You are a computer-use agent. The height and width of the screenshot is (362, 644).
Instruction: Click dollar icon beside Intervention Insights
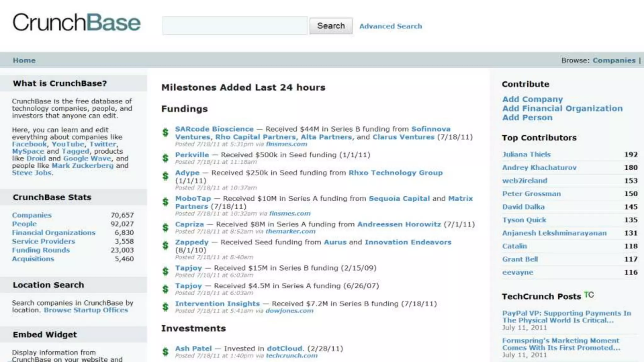click(x=165, y=307)
